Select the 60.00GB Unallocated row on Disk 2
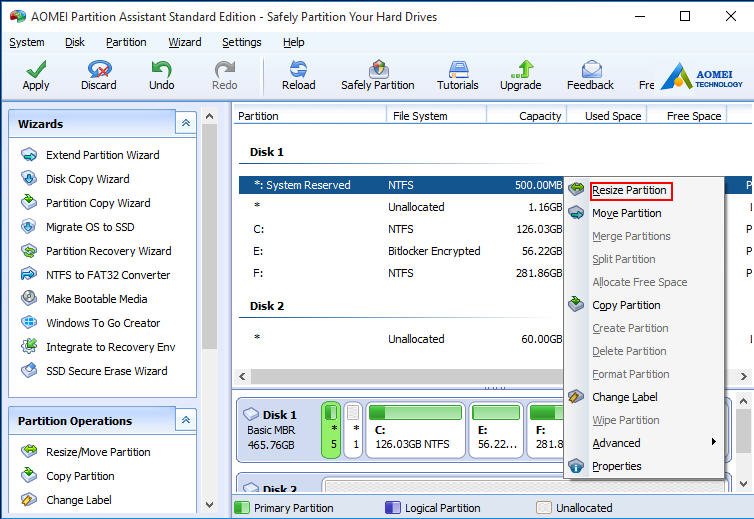 [401, 339]
